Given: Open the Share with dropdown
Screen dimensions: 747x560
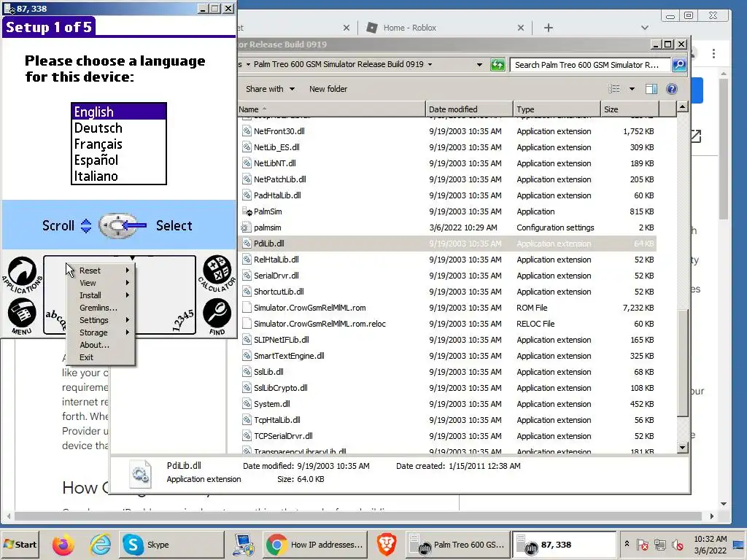Looking at the screenshot, I should 270,89.
